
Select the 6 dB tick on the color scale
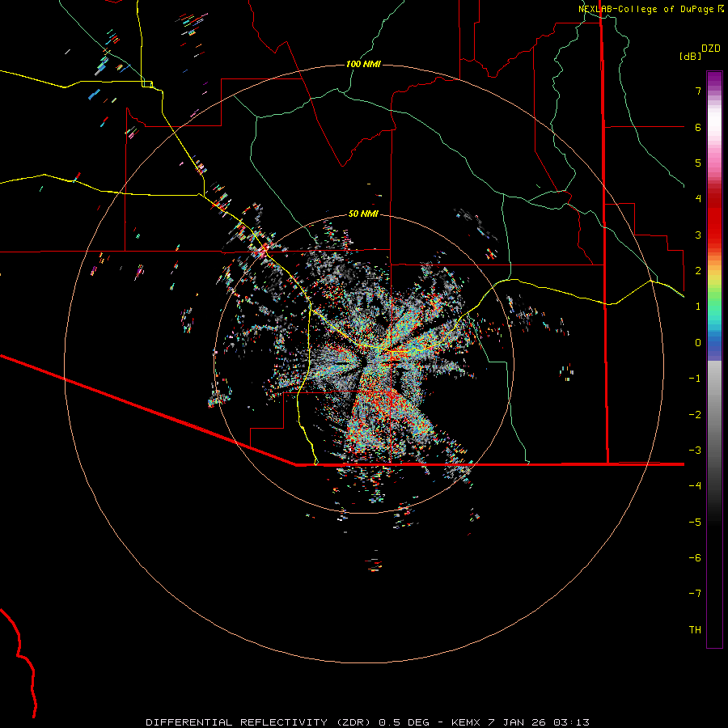698,127
